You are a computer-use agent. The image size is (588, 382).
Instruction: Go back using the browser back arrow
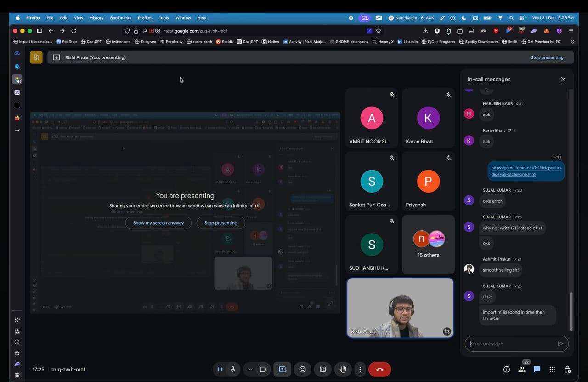pyautogui.click(x=51, y=31)
